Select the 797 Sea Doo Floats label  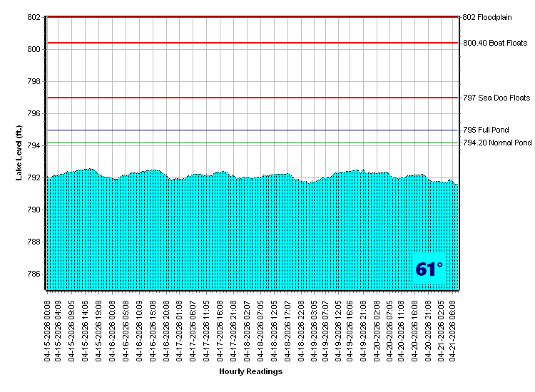[496, 98]
